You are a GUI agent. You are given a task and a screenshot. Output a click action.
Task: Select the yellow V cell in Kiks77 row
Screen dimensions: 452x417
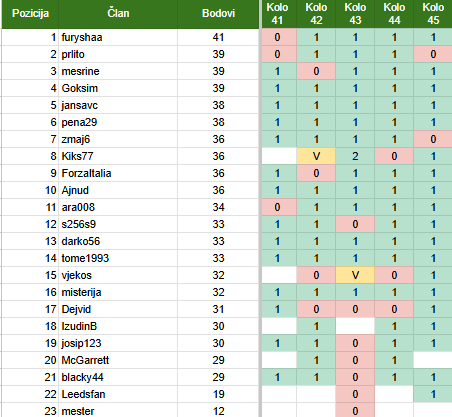click(x=316, y=156)
